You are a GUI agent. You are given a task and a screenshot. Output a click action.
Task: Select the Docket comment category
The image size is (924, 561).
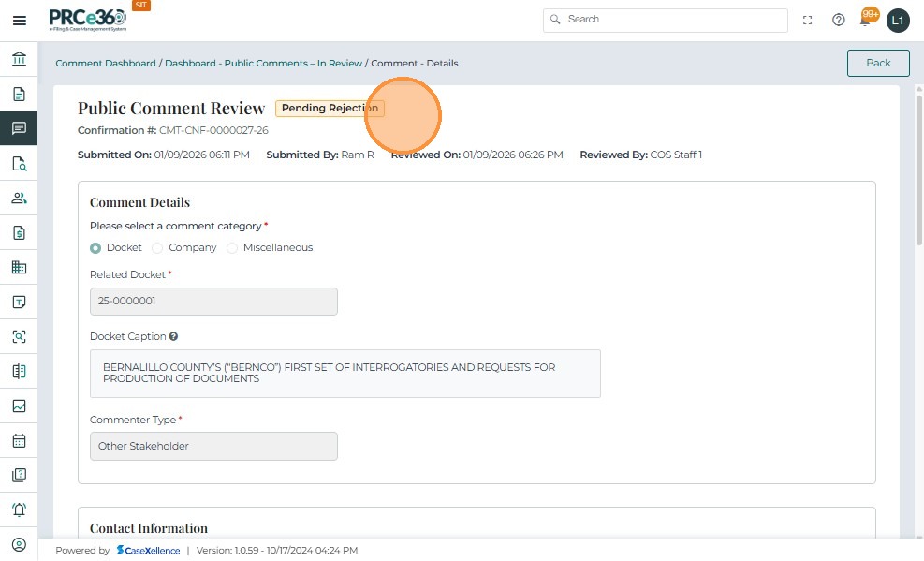pos(95,248)
